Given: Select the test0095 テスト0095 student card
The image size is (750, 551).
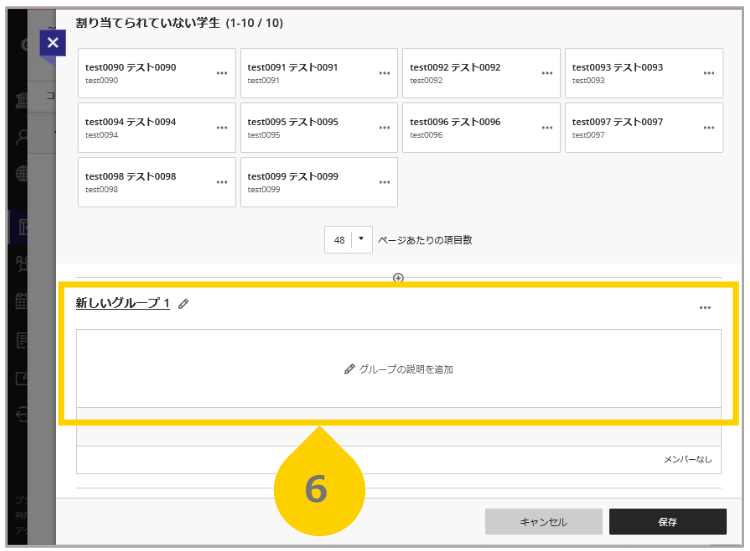Looking at the screenshot, I should click(319, 128).
